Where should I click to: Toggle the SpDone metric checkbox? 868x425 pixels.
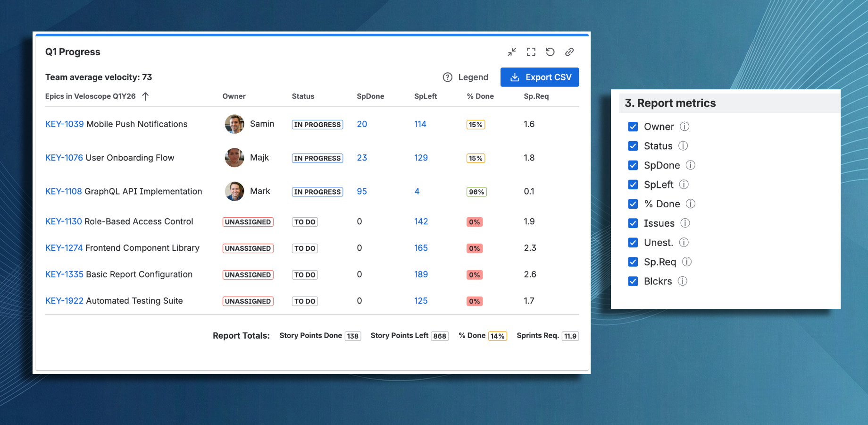pos(633,165)
